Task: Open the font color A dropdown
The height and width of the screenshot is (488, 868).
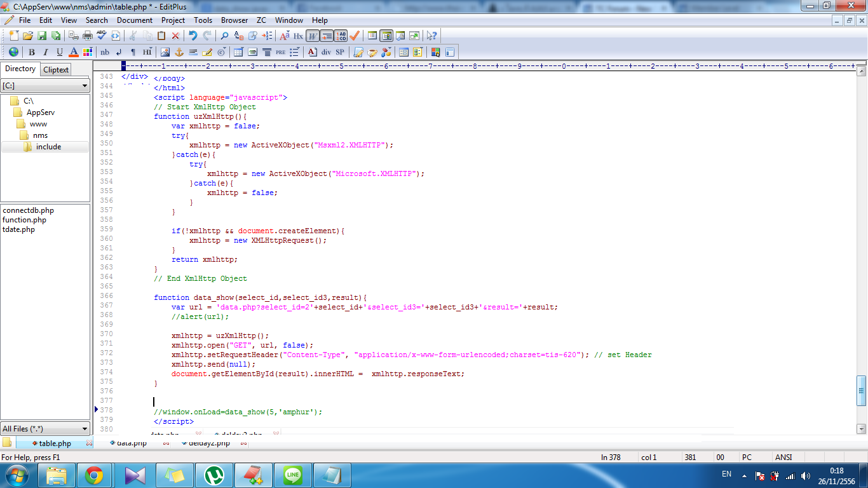Action: tap(73, 52)
